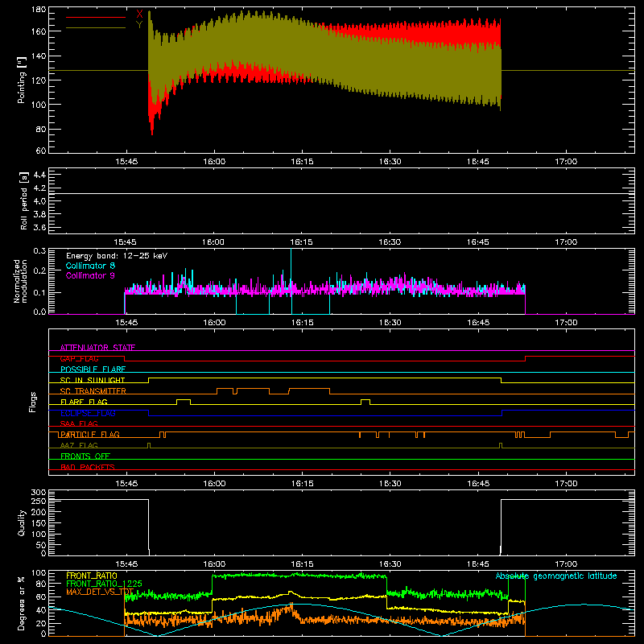Click the 250 tick on the Quality axis
The image size is (644, 644).
38,501
